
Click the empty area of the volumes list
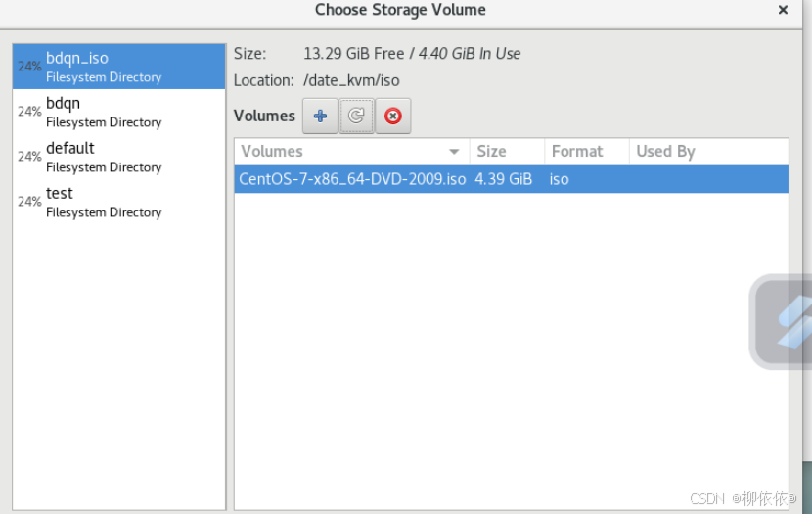coord(489,372)
